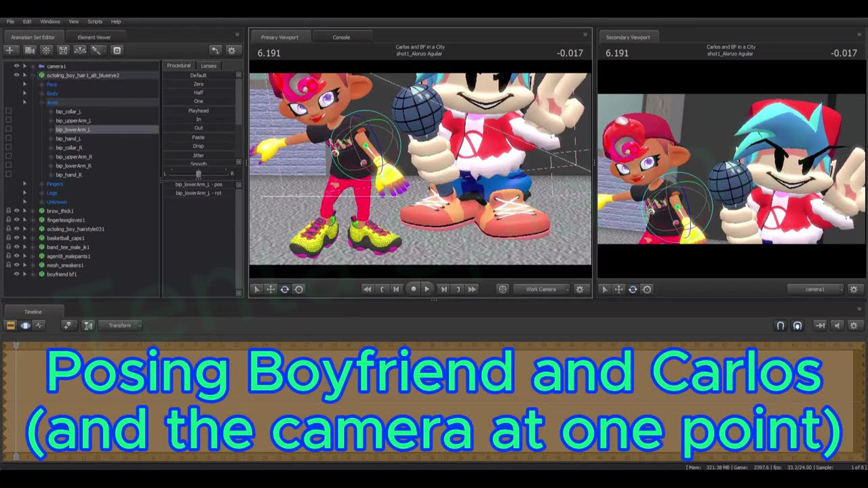Open the Scripts menu
This screenshot has width=868, height=488.
(x=95, y=22)
